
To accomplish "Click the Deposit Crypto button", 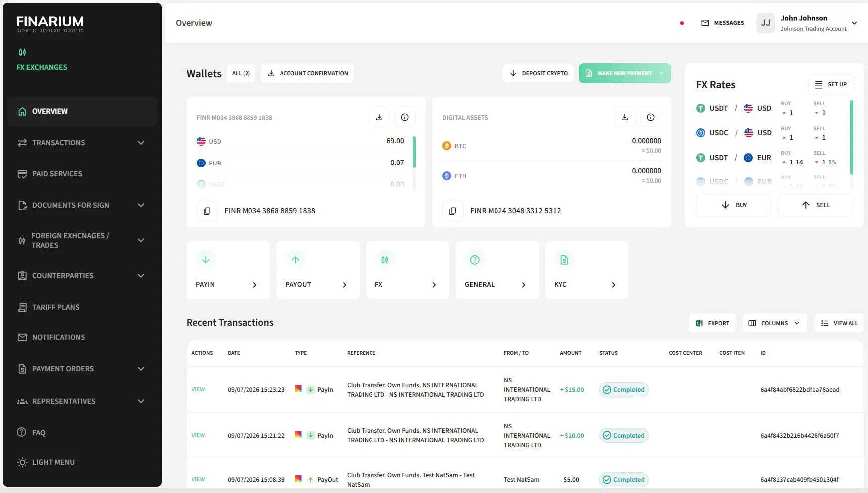I will click(538, 73).
